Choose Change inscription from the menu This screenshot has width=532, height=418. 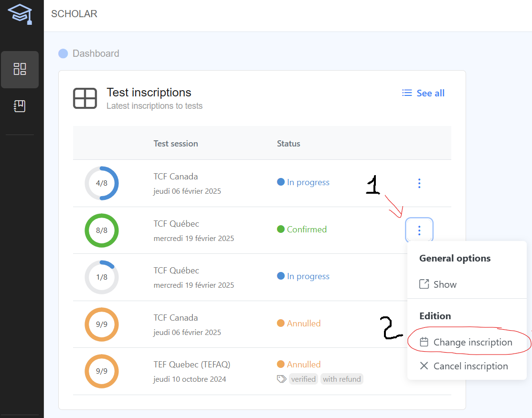tap(472, 342)
